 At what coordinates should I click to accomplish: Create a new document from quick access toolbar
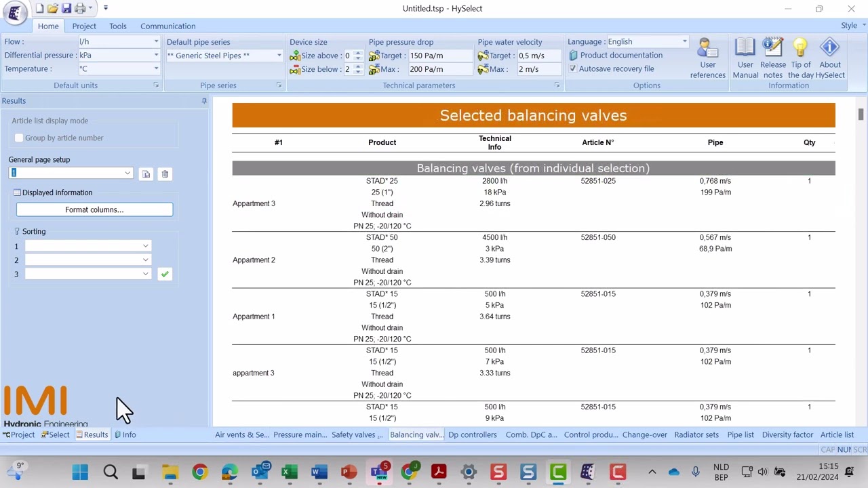[x=40, y=8]
